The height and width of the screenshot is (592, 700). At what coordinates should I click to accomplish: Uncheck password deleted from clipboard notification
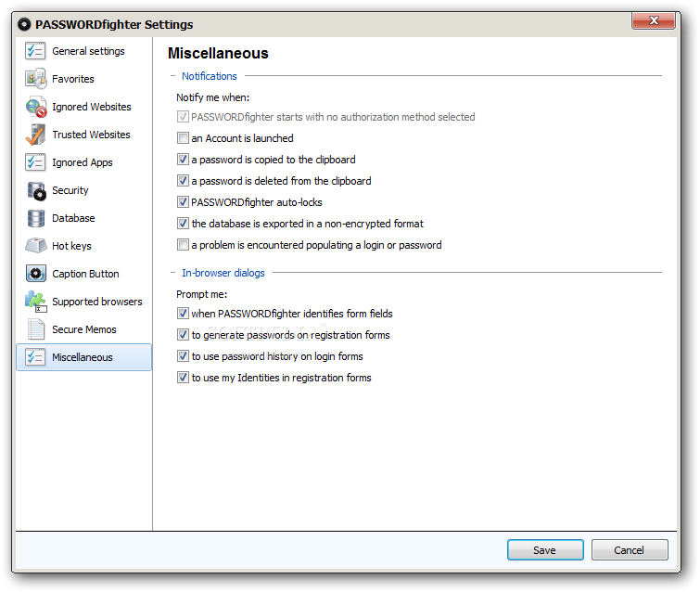coord(183,181)
